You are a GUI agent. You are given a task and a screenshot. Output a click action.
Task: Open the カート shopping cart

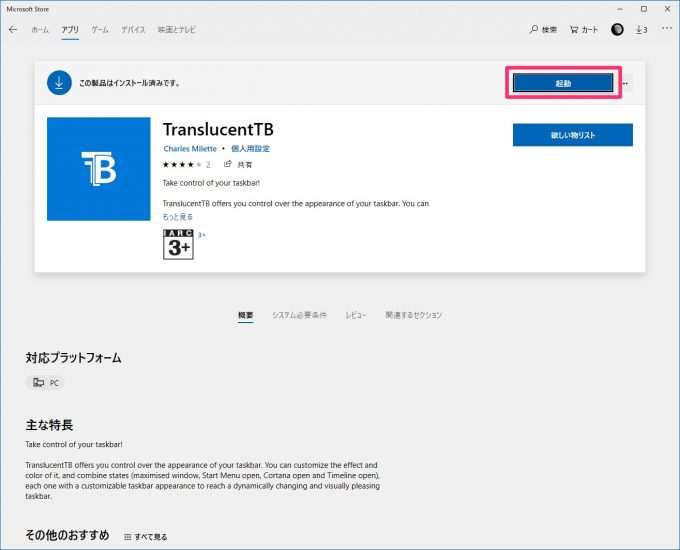(x=584, y=29)
